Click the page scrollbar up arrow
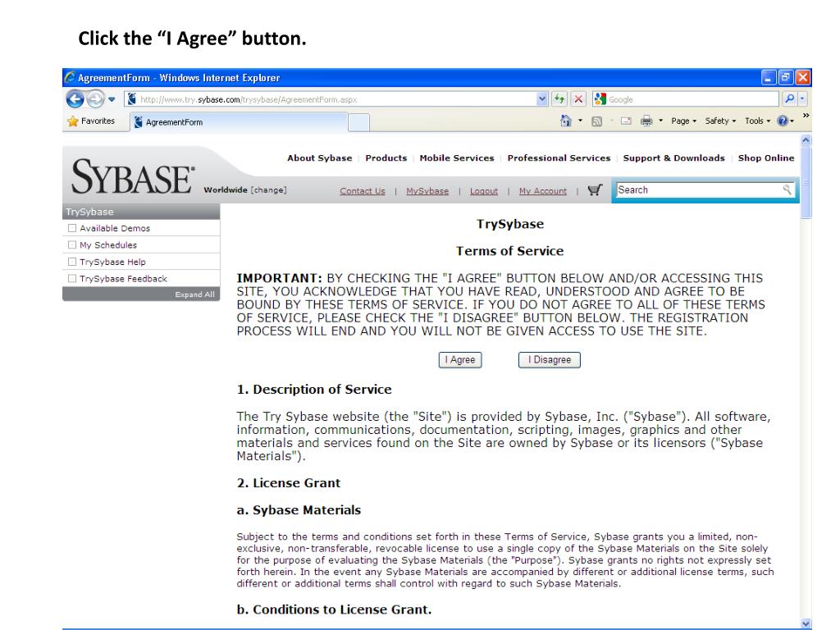This screenshot has height=630, width=840. click(806, 140)
